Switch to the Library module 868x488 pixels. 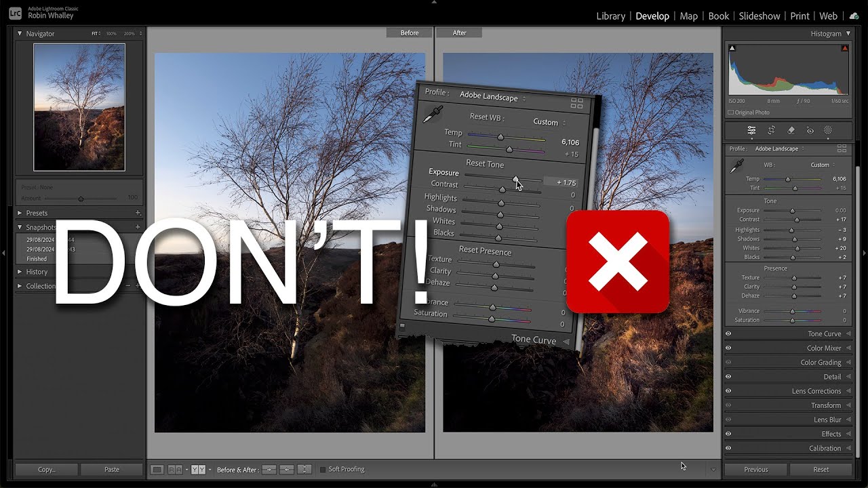611,16
